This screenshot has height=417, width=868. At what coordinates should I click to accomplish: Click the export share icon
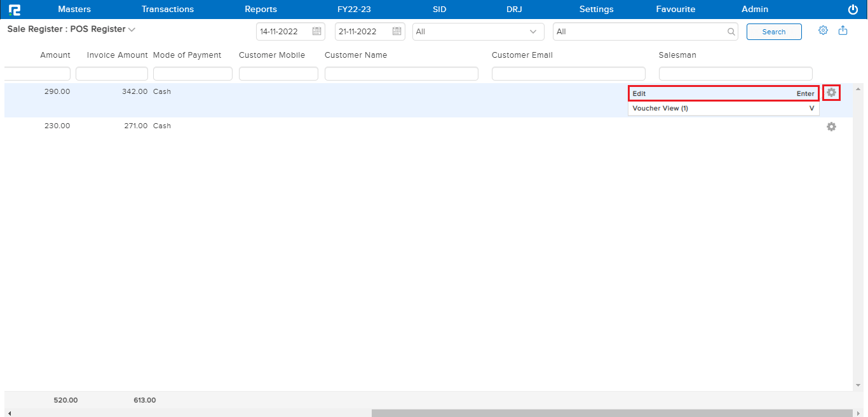coord(843,30)
